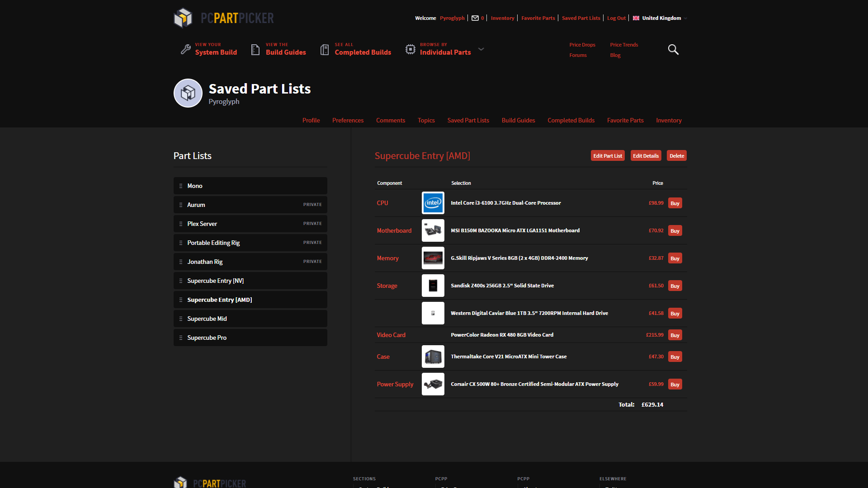Open the Price Drops page
Viewport: 868px width, 488px height.
coord(582,45)
